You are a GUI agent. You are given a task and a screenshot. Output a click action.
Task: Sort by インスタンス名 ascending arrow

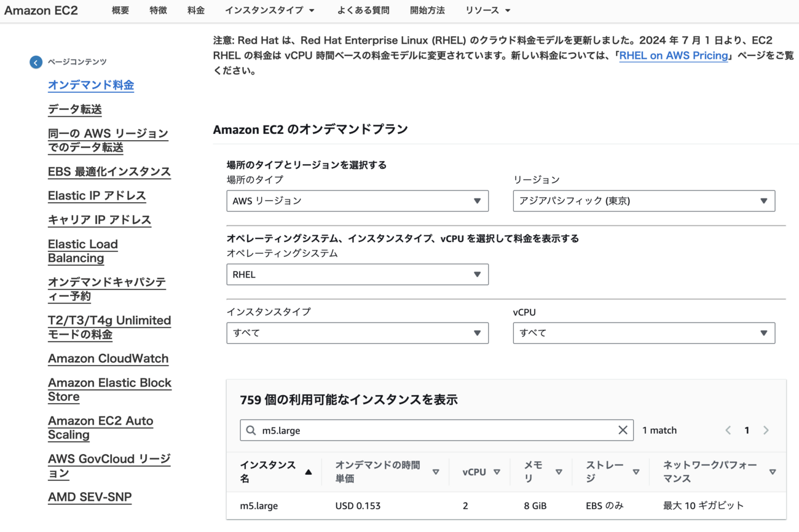pos(309,472)
